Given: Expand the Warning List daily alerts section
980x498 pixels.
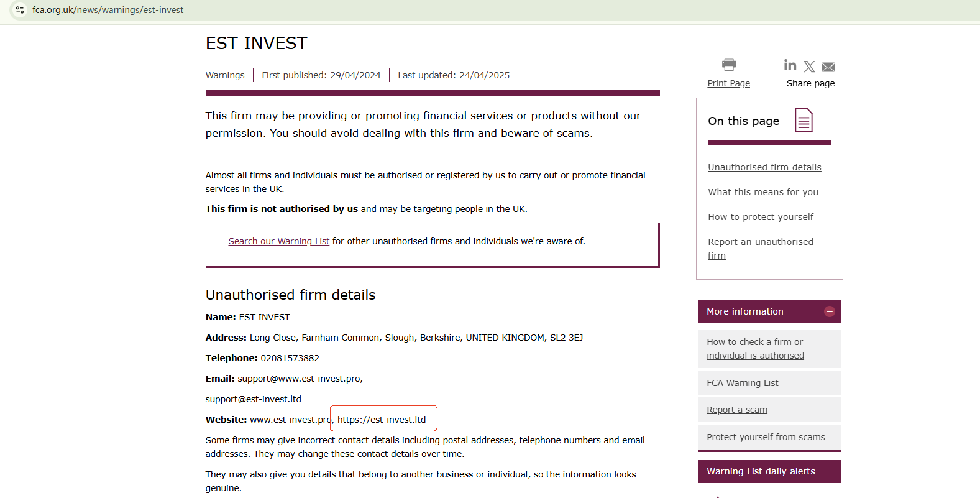Looking at the screenshot, I should (769, 471).
